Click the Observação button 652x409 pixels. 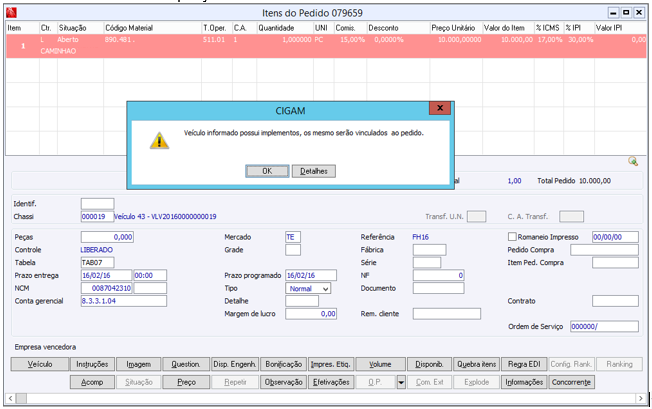pos(284,382)
